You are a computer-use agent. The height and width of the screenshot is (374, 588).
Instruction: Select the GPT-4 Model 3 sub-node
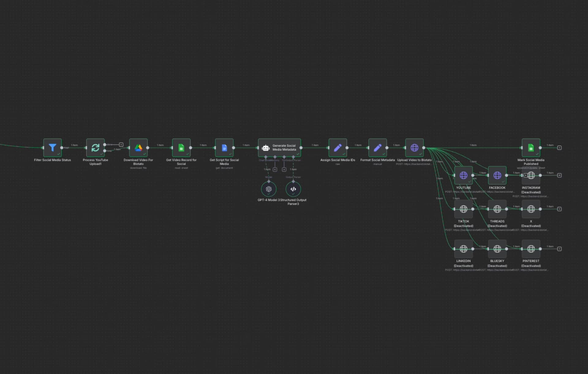(269, 189)
